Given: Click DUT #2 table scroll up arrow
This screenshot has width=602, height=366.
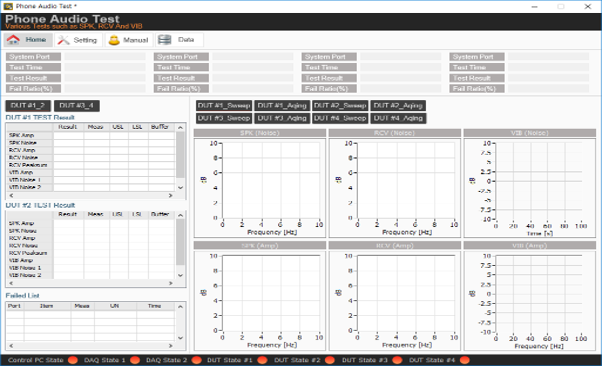Looking at the screenshot, I should [x=180, y=215].
